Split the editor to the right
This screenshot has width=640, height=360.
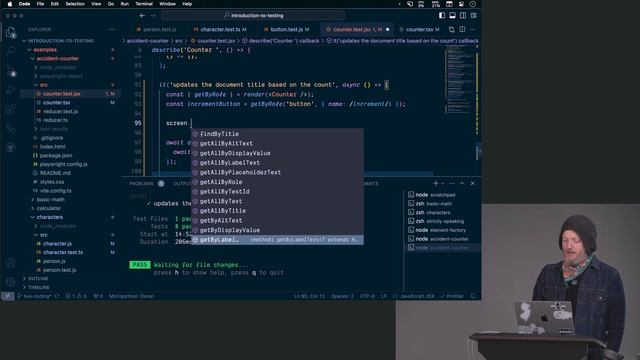[x=462, y=29]
